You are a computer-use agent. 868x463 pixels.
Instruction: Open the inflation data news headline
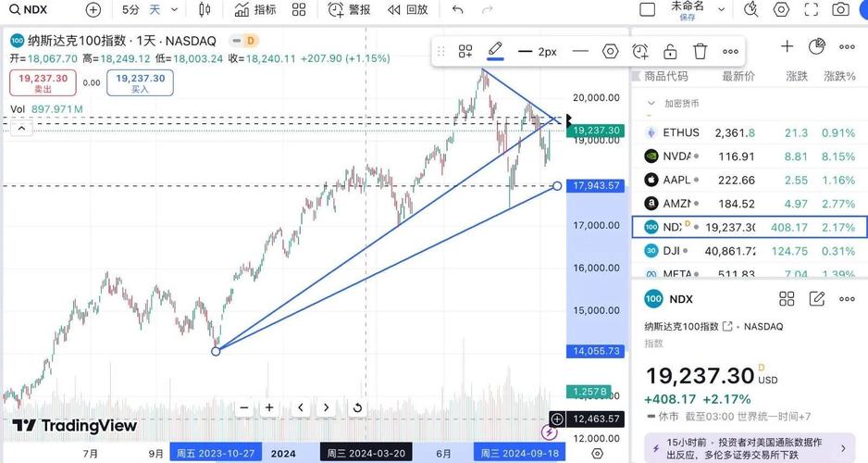point(750,448)
